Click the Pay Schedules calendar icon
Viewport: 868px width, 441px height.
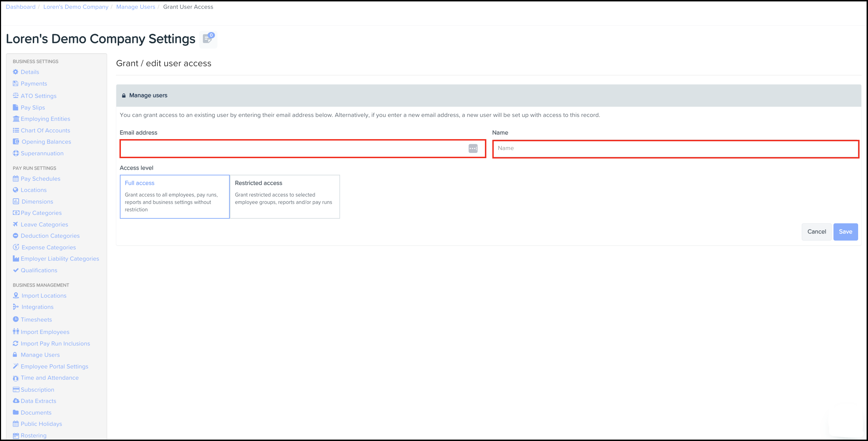coord(16,179)
